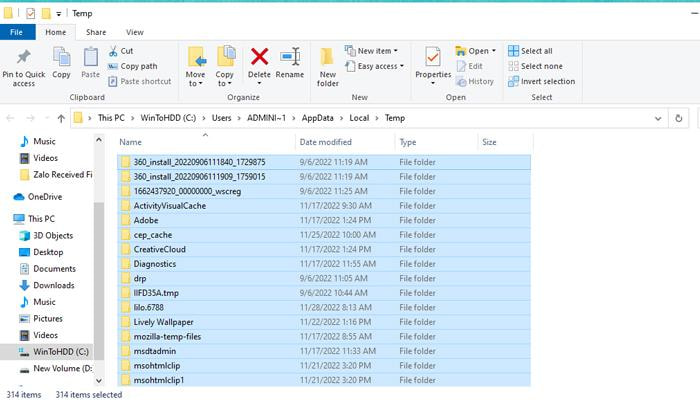
Task: Open Zalo Received Files folder in sidebar
Action: (56, 175)
